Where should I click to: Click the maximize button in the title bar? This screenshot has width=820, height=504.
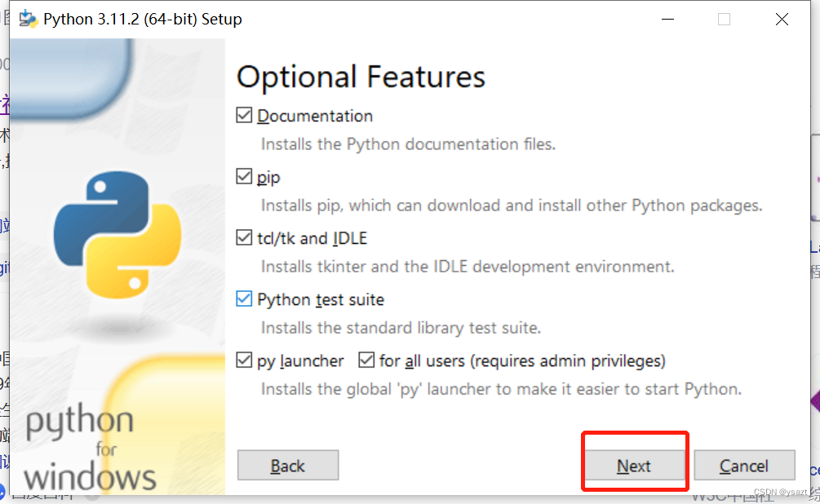tap(725, 20)
